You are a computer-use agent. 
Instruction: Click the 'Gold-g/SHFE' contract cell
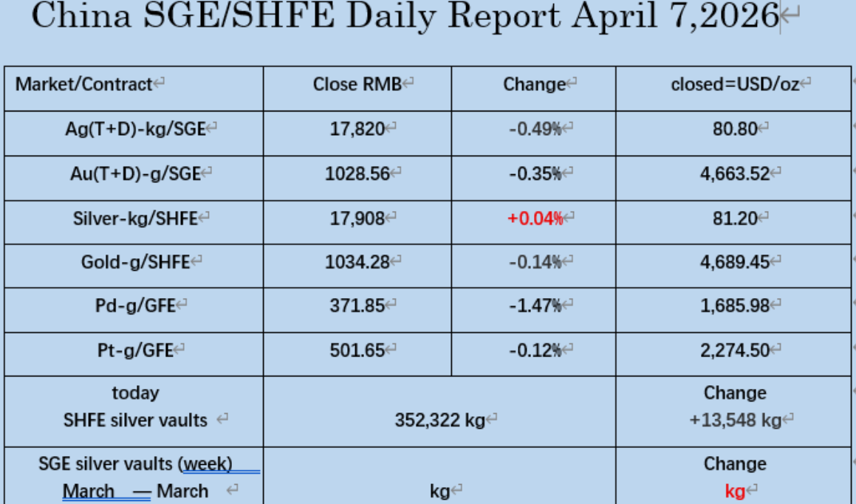(135, 261)
